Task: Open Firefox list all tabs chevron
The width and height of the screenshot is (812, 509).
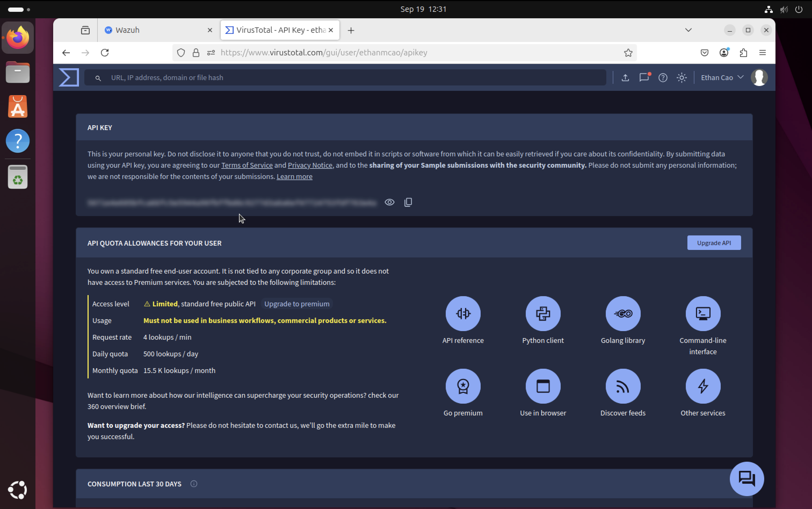Action: 688,30
